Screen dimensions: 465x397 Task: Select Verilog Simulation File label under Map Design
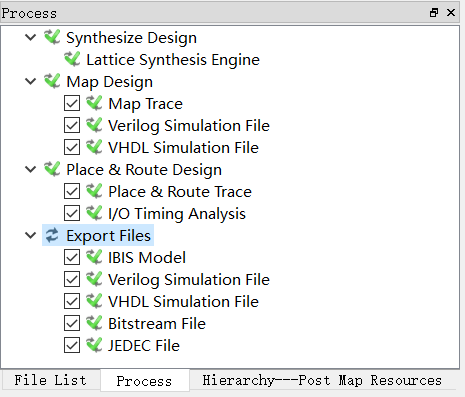189,126
